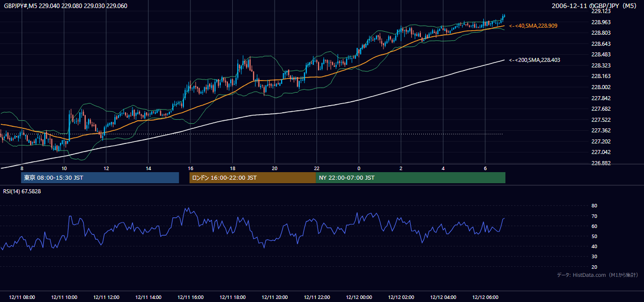The width and height of the screenshot is (644, 302).
Task: Click price axis value 228.163
Action: point(601,76)
